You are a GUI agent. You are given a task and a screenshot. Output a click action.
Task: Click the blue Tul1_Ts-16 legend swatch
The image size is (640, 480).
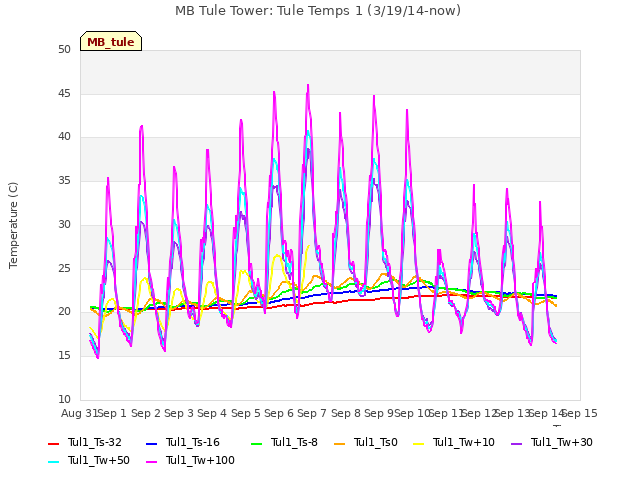click(x=151, y=443)
